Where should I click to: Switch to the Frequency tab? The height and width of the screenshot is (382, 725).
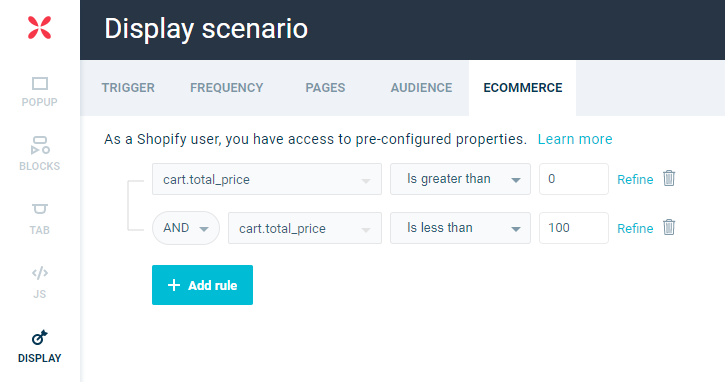tap(227, 88)
